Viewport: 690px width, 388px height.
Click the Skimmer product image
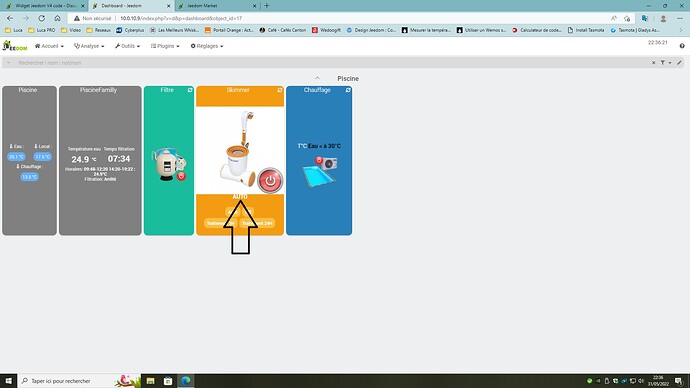click(x=238, y=149)
